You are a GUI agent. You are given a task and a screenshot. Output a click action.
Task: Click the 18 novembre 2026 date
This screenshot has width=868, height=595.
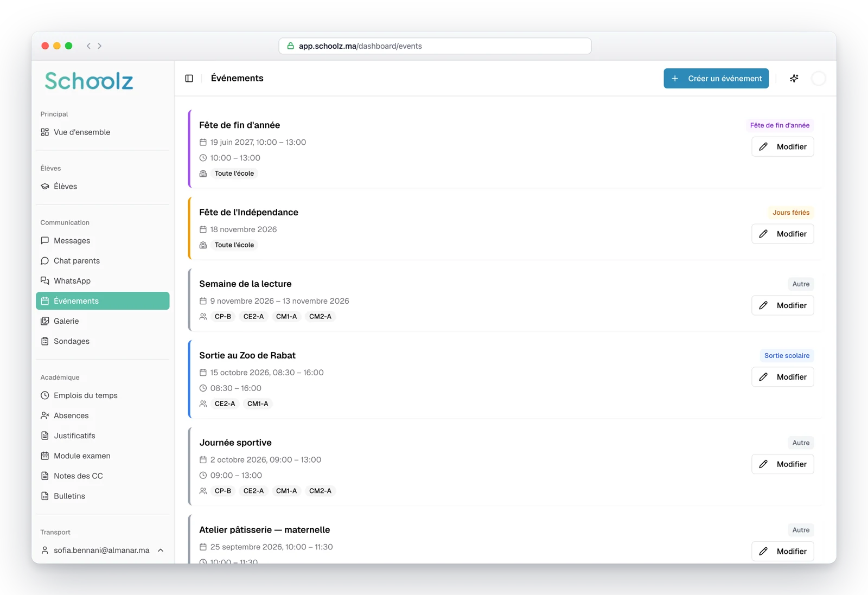click(x=244, y=229)
